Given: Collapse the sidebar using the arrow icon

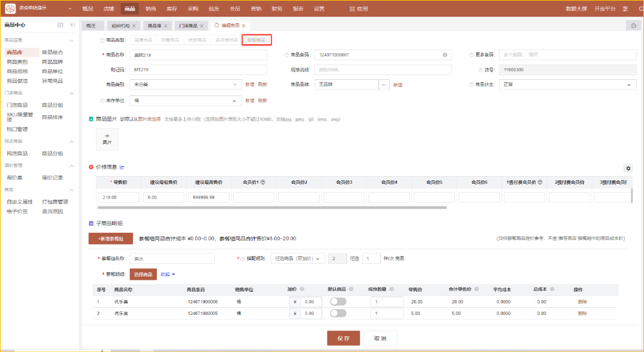Looking at the screenshot, I should [x=72, y=25].
